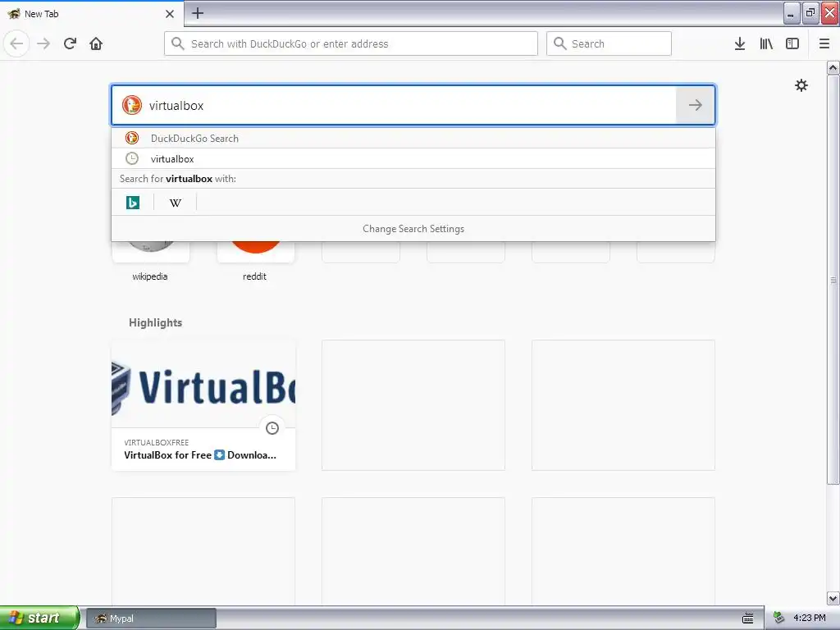
Task: Open the Library bookshelf icon
Action: 766,43
